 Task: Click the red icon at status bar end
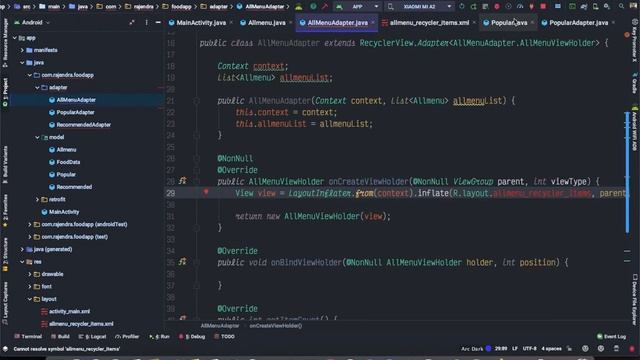[x=632, y=349]
